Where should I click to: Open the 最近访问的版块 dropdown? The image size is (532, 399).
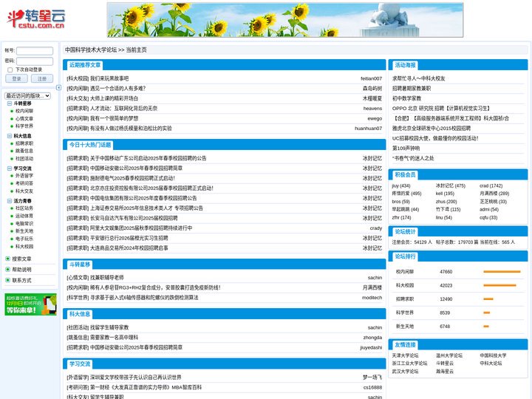[28, 95]
